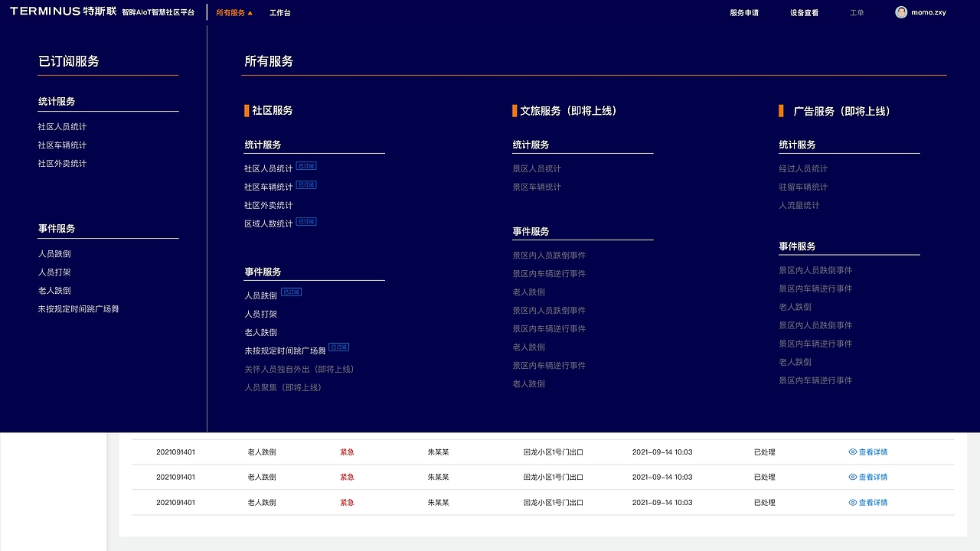980x551 pixels.
Task: Click 查看详情 on the second row
Action: click(874, 476)
